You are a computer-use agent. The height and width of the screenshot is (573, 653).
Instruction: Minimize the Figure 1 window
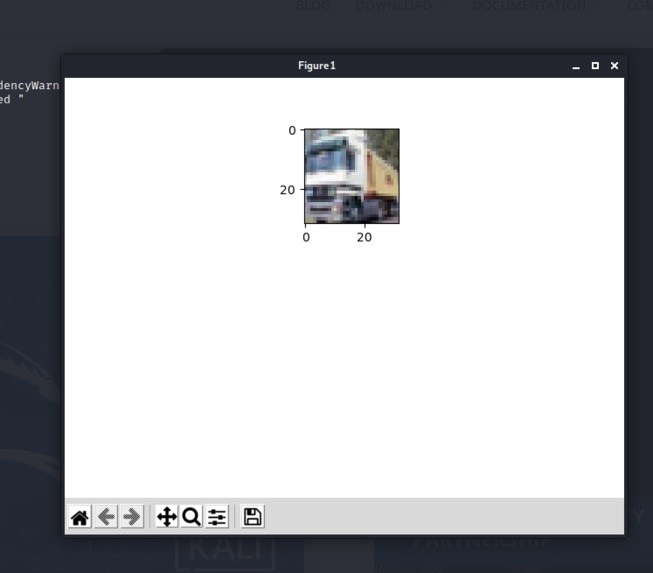pos(576,66)
